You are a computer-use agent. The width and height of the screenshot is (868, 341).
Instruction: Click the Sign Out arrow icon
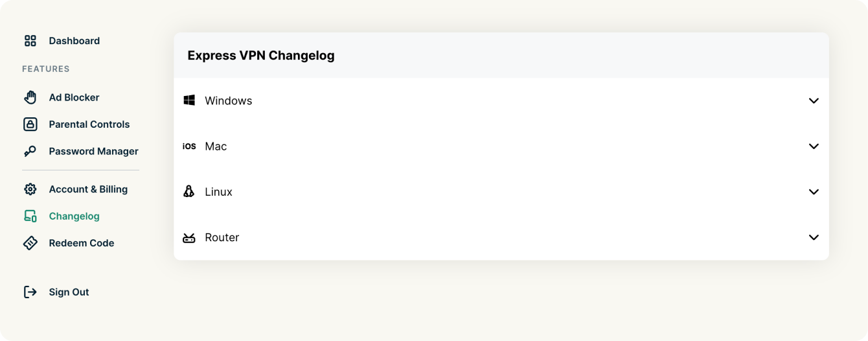point(30,292)
